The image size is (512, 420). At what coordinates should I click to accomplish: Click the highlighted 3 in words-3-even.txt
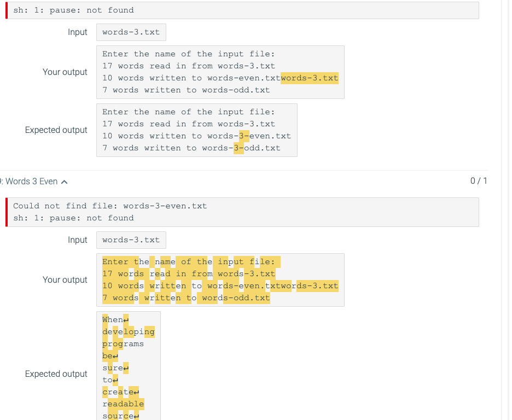(242, 136)
